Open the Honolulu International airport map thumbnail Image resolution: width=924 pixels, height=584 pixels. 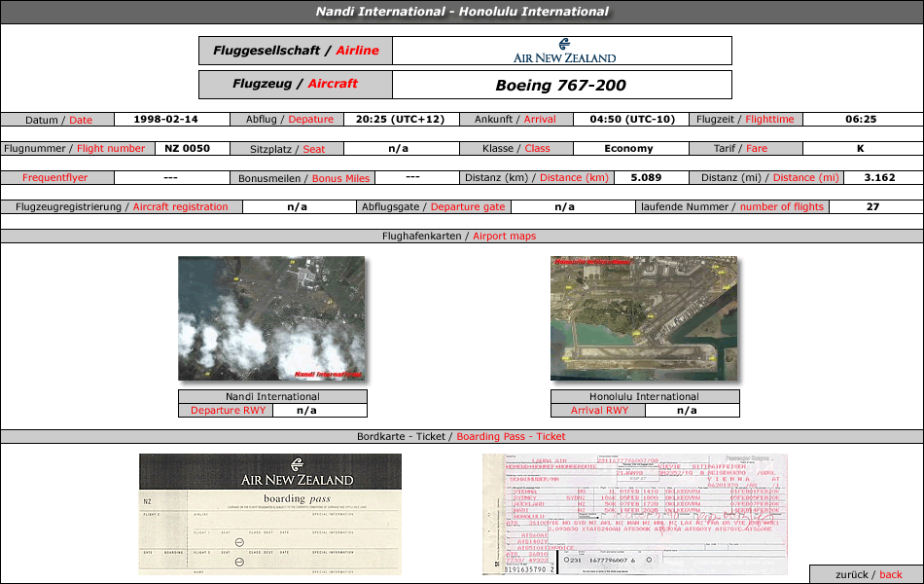point(643,318)
